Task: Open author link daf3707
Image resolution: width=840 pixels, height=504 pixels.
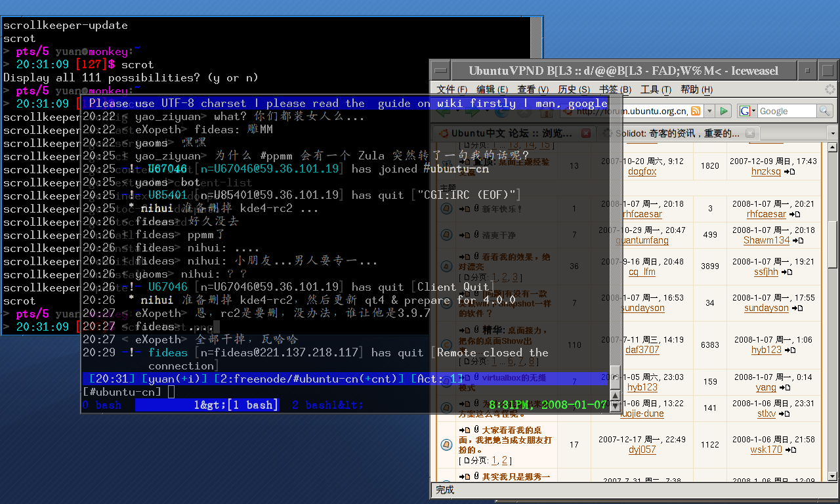Action: tap(642, 350)
